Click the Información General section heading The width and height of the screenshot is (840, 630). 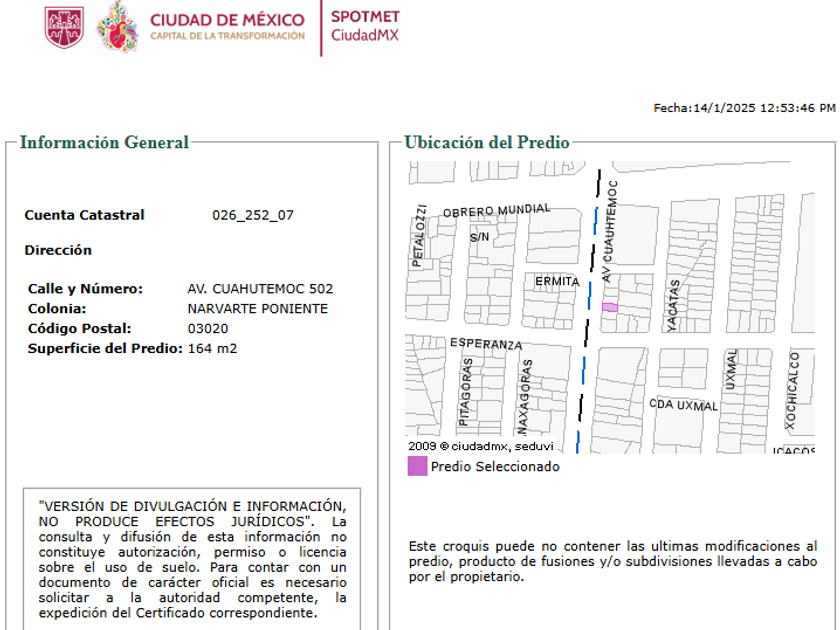104,142
